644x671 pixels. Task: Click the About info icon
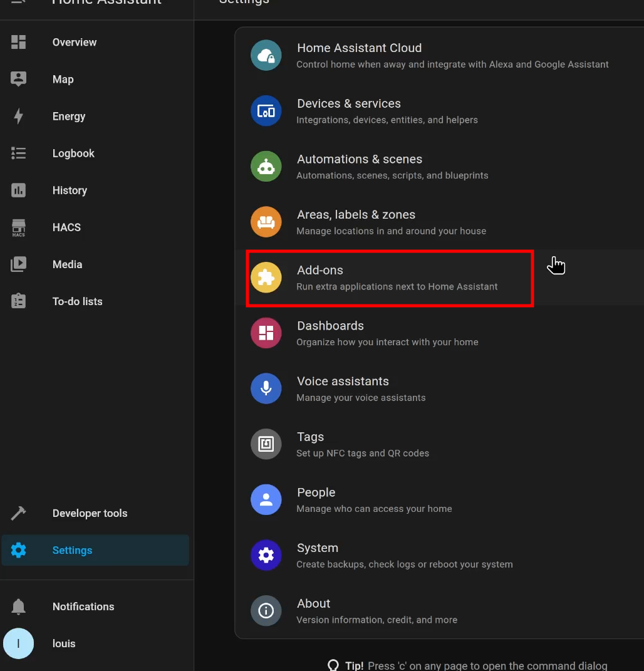coord(266,611)
